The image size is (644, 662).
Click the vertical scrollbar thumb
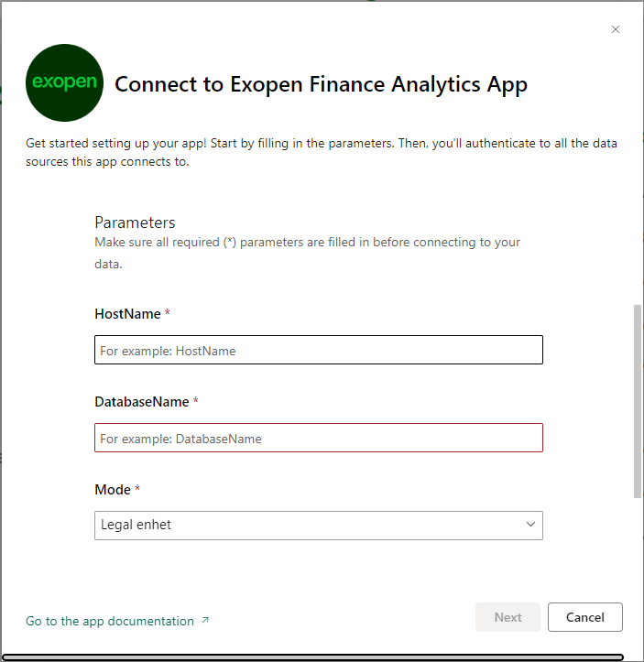(638, 401)
